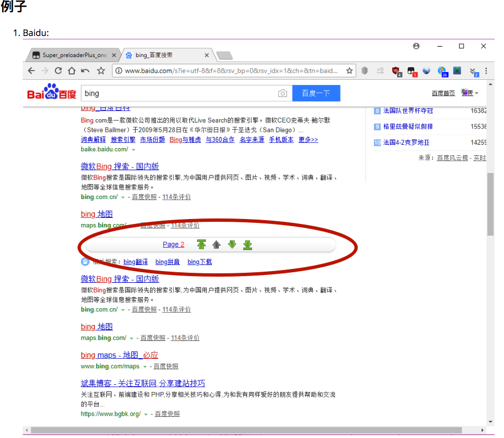Click the bing拼音 related search
The width and height of the screenshot is (504, 438).
167,262
